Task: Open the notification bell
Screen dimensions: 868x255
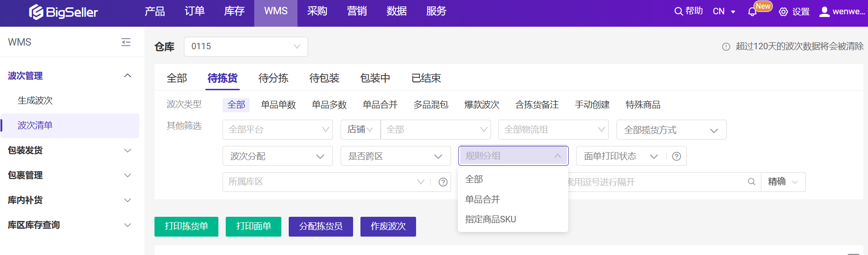Action: (x=752, y=12)
